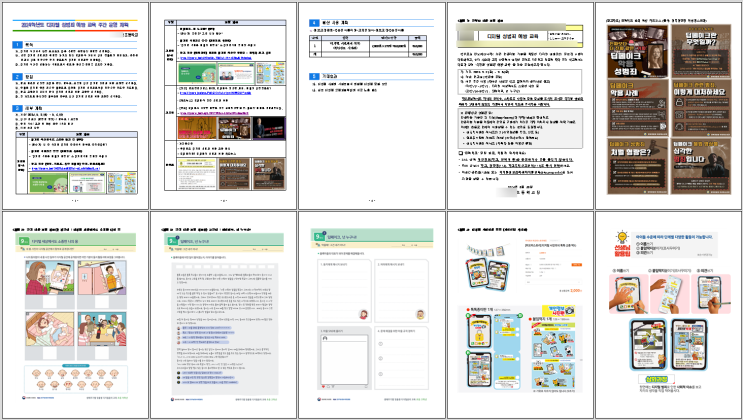The image size is (743, 420).
Task: Select the yellow notice document image on page two
Action: (197, 174)
